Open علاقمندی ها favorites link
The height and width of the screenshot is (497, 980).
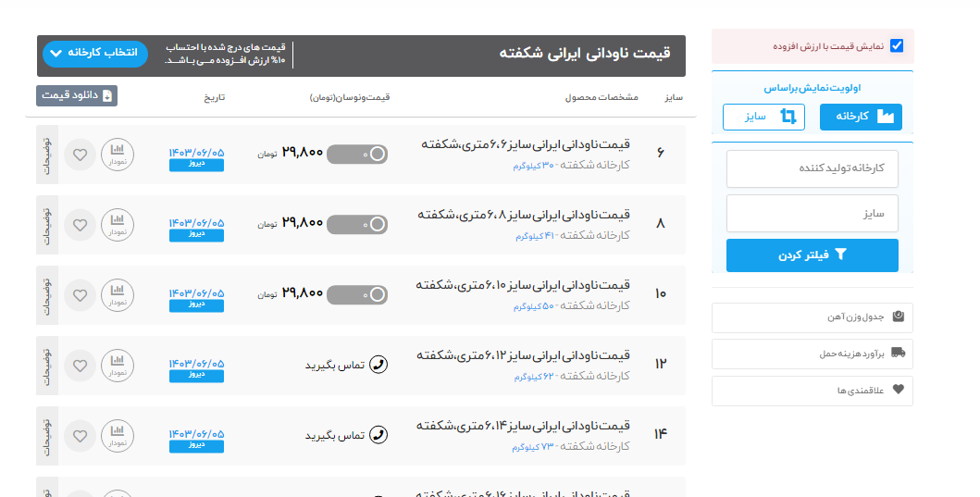812,390
